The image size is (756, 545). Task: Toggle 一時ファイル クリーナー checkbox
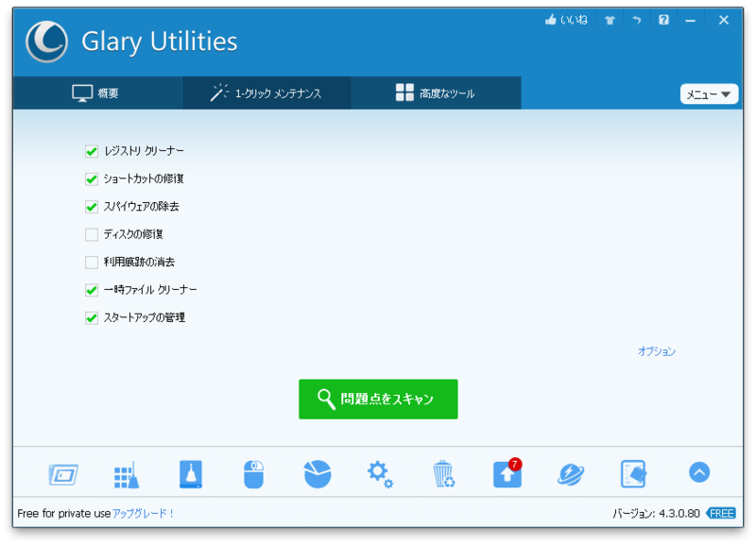(x=92, y=290)
